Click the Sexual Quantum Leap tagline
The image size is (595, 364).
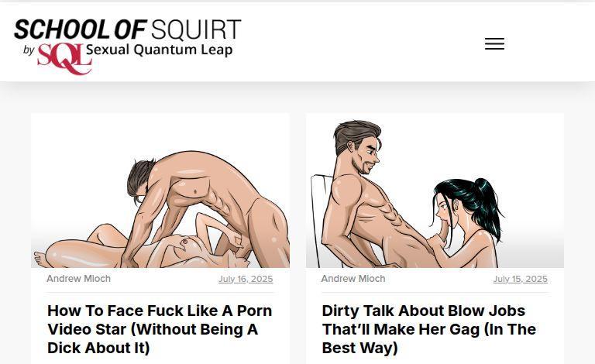pos(159,50)
